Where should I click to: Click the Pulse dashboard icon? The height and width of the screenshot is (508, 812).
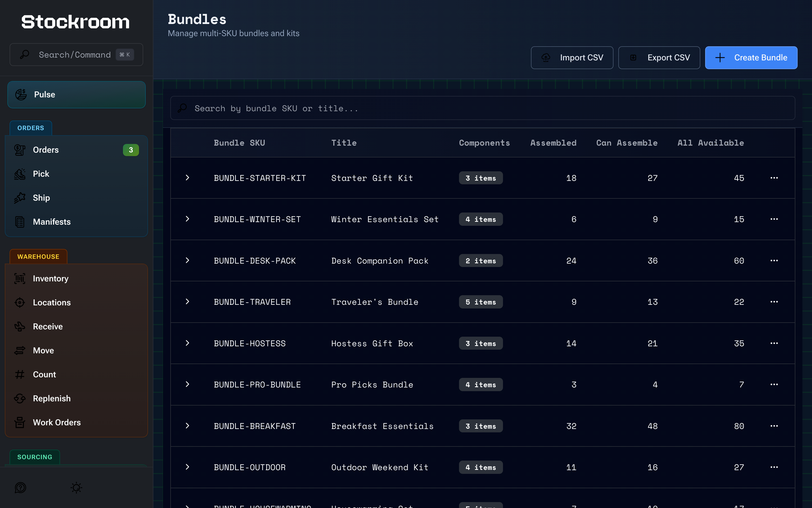(x=21, y=95)
